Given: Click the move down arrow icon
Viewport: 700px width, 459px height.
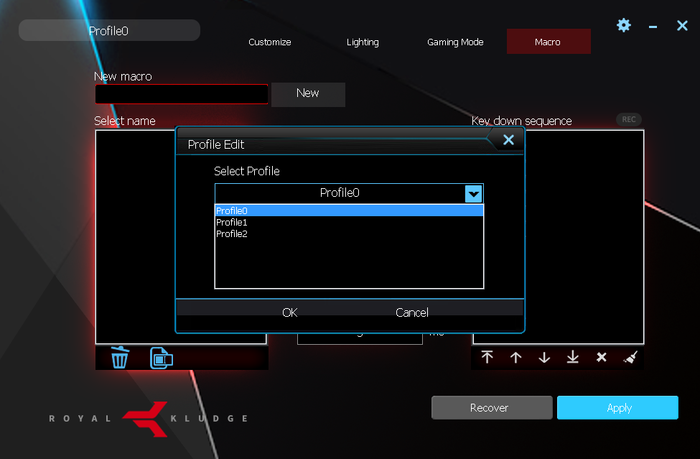Looking at the screenshot, I should 544,357.
